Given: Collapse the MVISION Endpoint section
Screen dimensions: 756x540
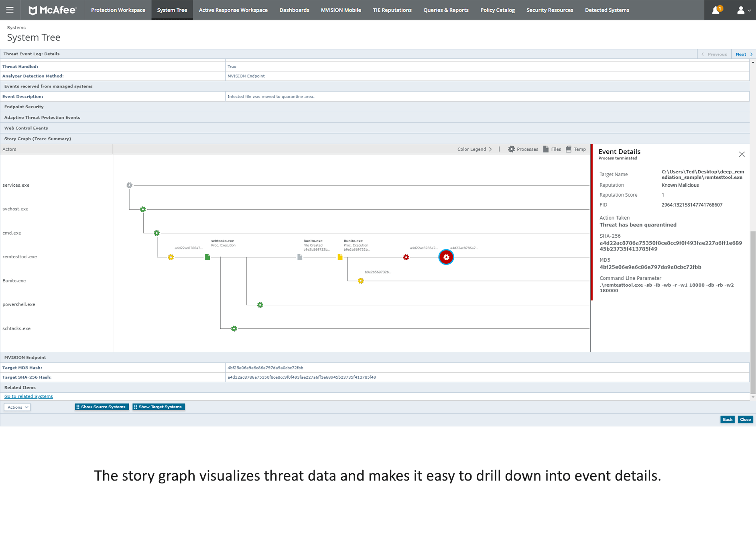Looking at the screenshot, I should (x=375, y=357).
